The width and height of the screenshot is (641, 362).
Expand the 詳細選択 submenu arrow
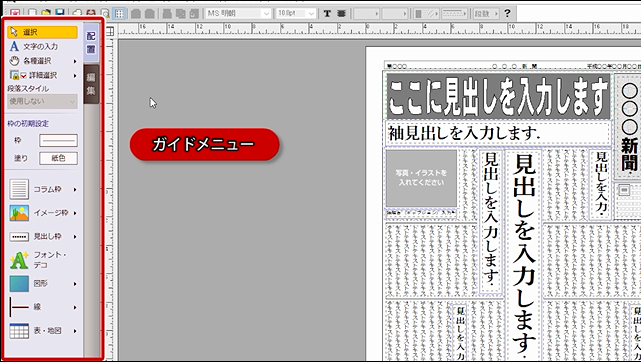pyautogui.click(x=75, y=76)
